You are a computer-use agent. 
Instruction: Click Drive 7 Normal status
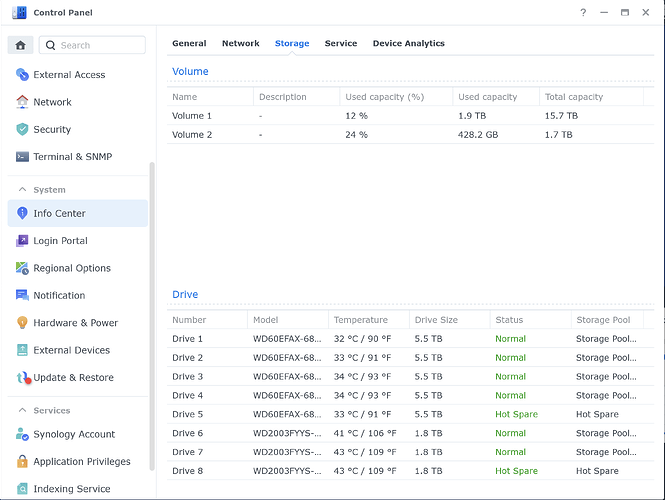[x=510, y=452]
